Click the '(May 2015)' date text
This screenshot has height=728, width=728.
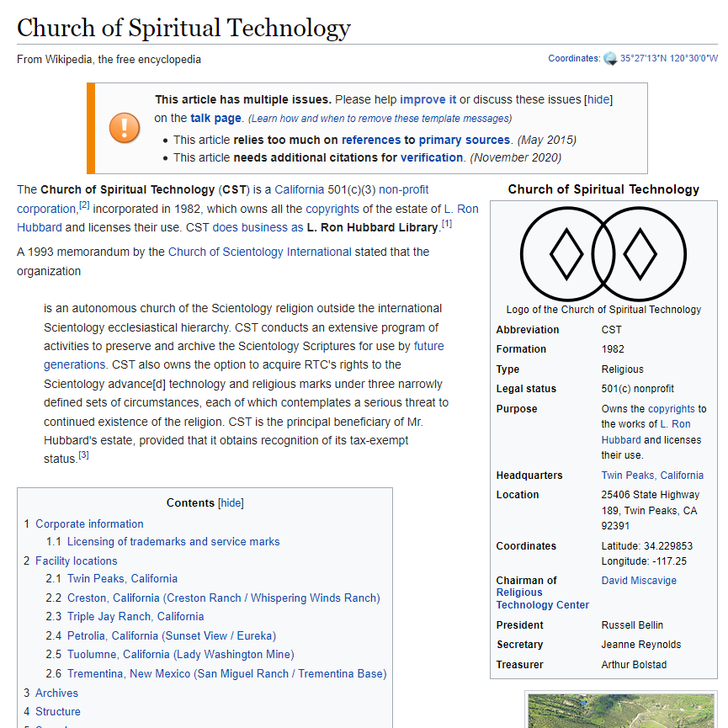tap(547, 141)
